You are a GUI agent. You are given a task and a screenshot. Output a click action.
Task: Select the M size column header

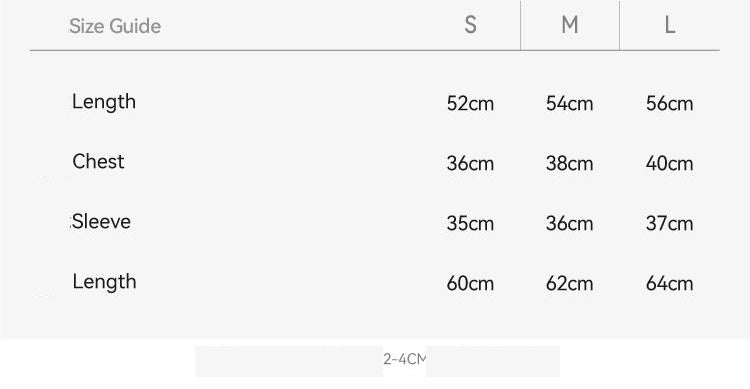tap(570, 25)
